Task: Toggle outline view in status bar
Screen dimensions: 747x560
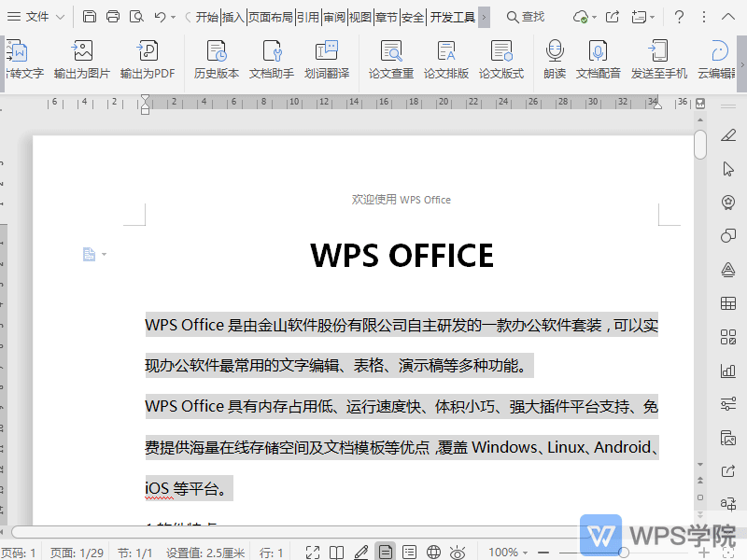Action: 409,553
